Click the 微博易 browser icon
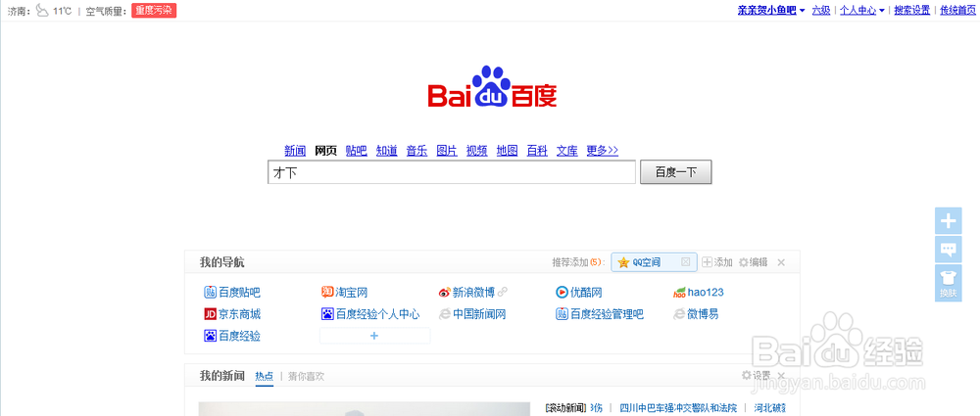Image resolution: width=980 pixels, height=416 pixels. (679, 314)
